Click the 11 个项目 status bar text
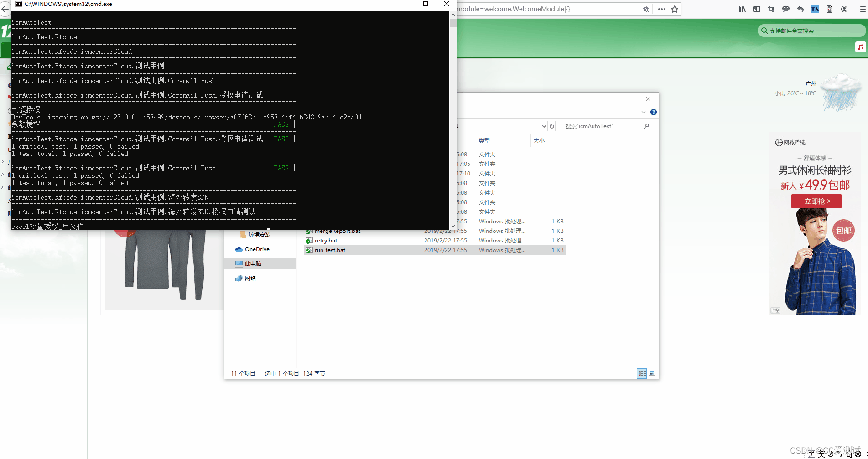Viewport: 868px width, 459px height. click(243, 374)
